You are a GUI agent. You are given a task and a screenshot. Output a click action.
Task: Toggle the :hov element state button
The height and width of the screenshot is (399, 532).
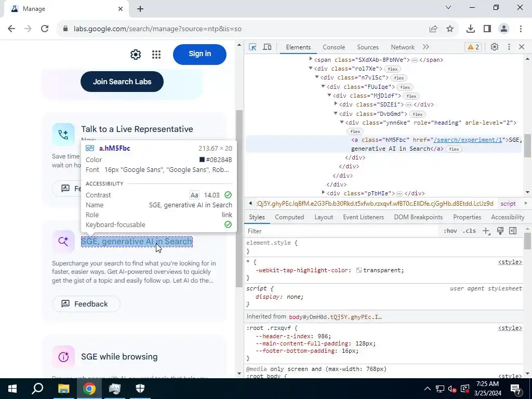pos(450,231)
